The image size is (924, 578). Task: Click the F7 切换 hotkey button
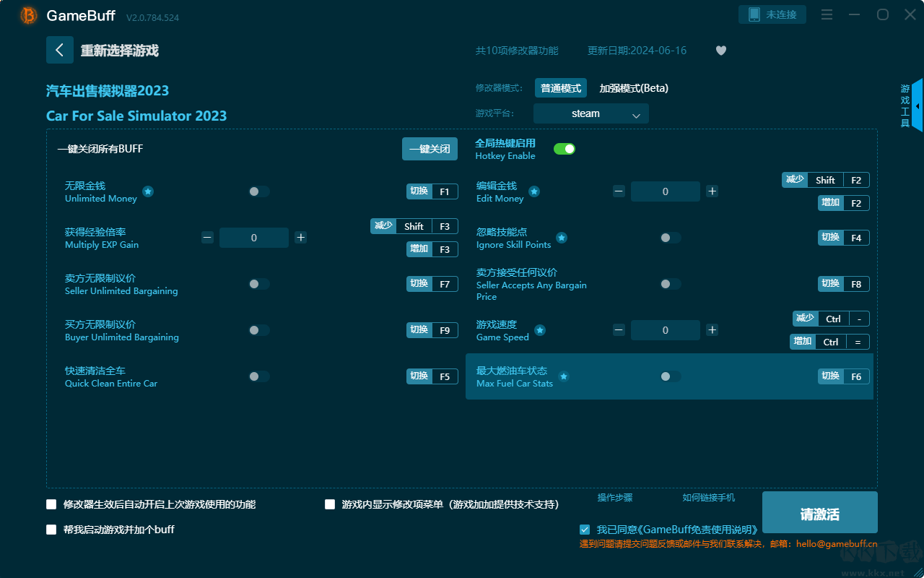(432, 284)
